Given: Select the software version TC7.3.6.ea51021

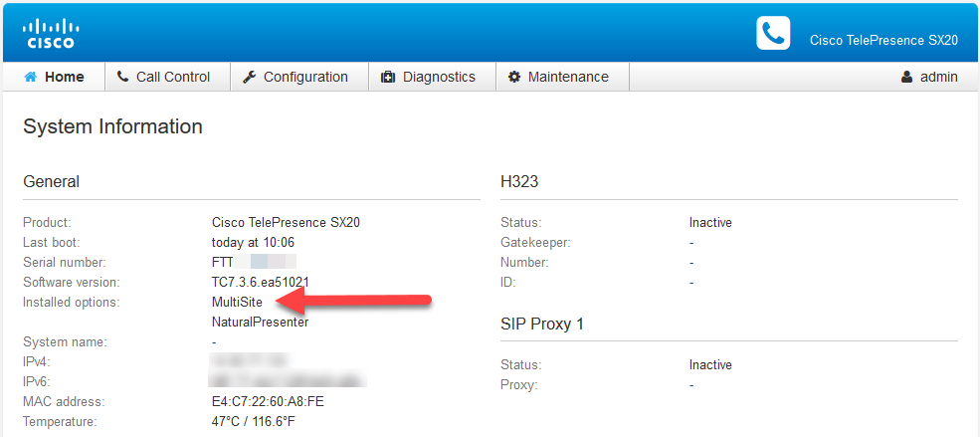Looking at the screenshot, I should [x=261, y=282].
